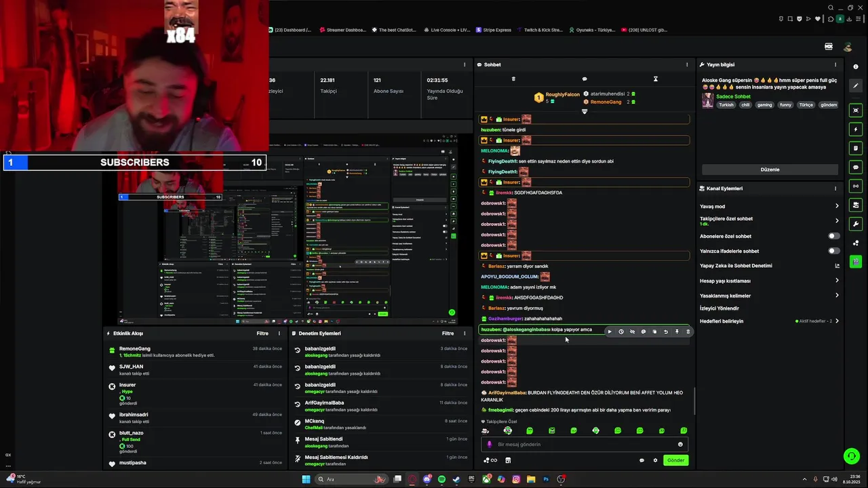Click the play arrow icon on hovered message

pyautogui.click(x=610, y=331)
